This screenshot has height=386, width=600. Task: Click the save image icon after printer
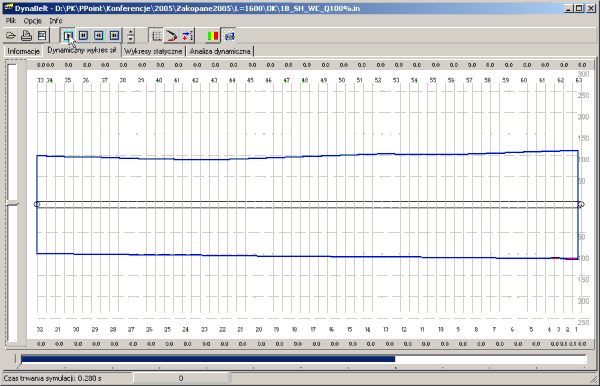(42, 36)
